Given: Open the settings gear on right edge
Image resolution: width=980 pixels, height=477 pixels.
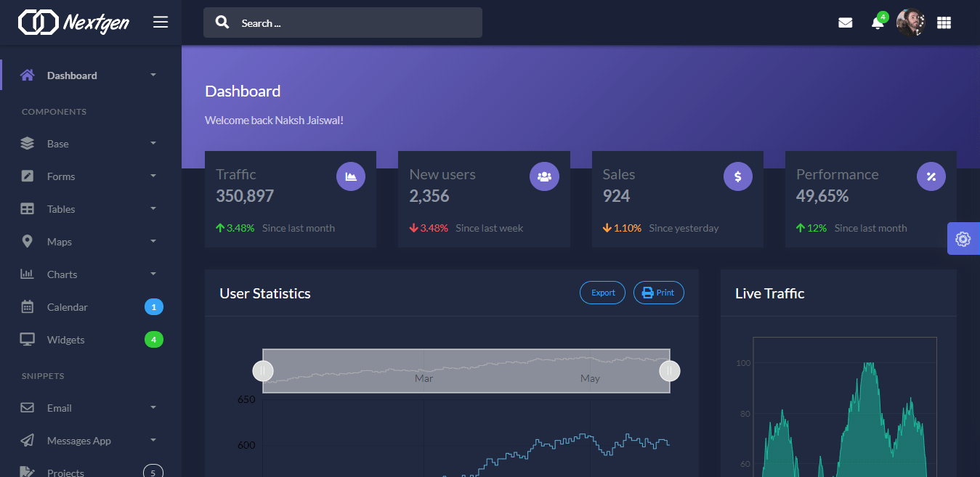Looking at the screenshot, I should [x=963, y=238].
